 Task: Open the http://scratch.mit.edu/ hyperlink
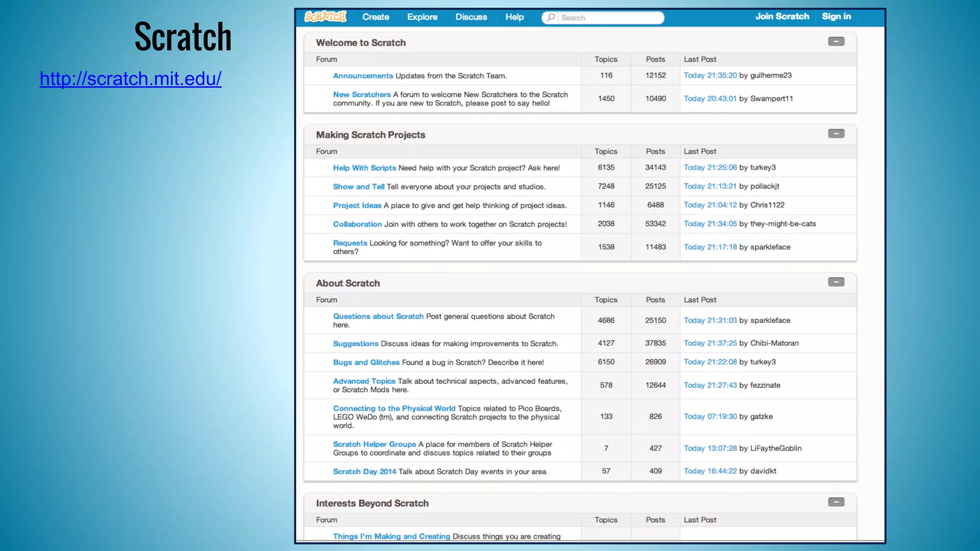point(131,79)
